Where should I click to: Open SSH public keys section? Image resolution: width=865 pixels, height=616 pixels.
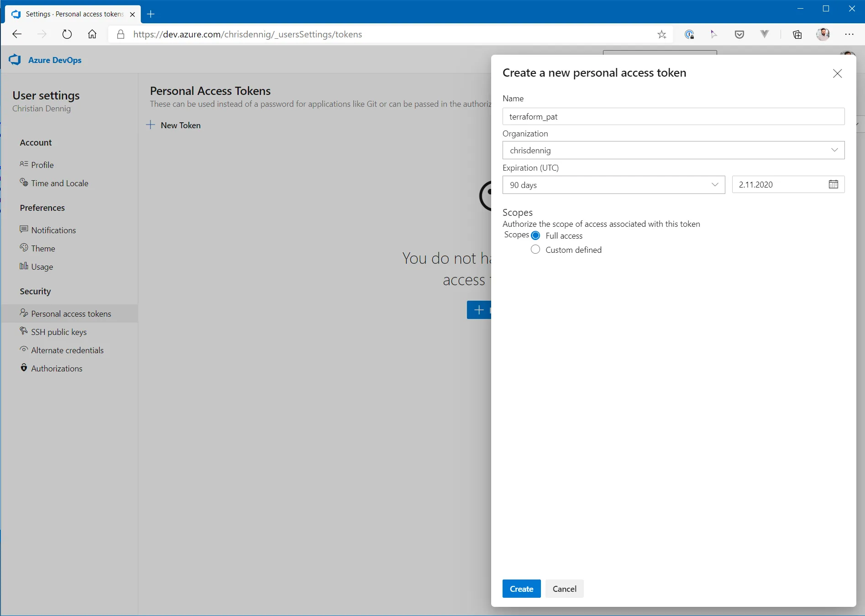58,332
